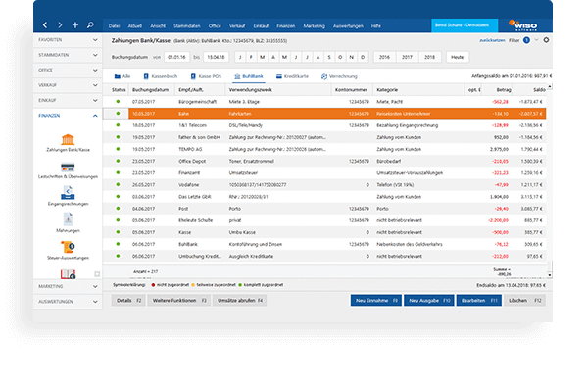Viewport: 588px width, 384px height.
Task: Switch to the Verrechnung tab
Action: point(339,76)
